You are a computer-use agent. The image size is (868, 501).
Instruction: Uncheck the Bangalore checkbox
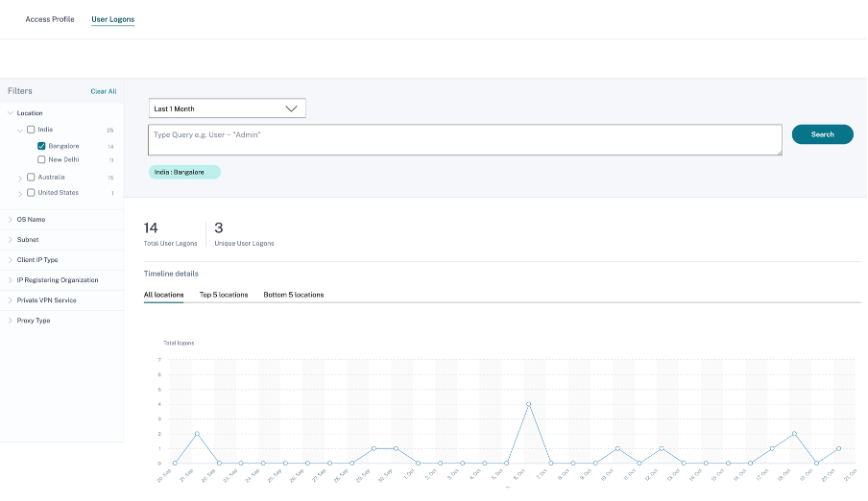coord(41,146)
